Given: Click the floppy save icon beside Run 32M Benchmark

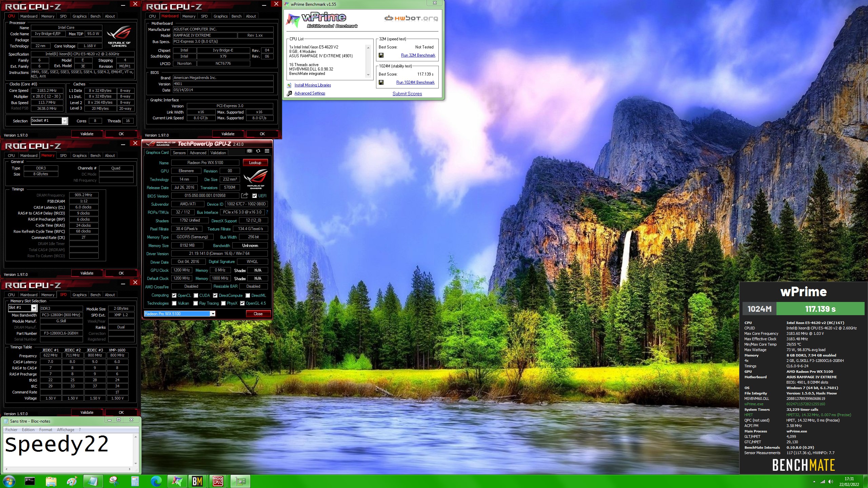Looking at the screenshot, I should coord(381,55).
